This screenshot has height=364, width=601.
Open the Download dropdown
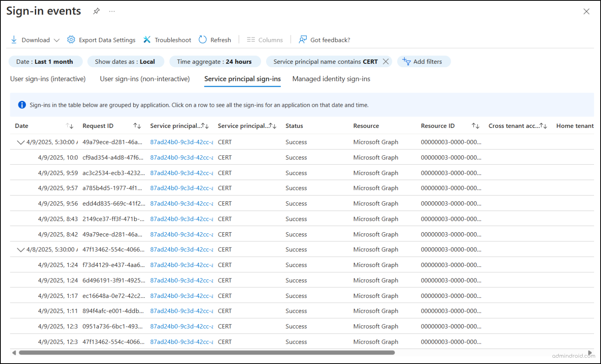[57, 39]
